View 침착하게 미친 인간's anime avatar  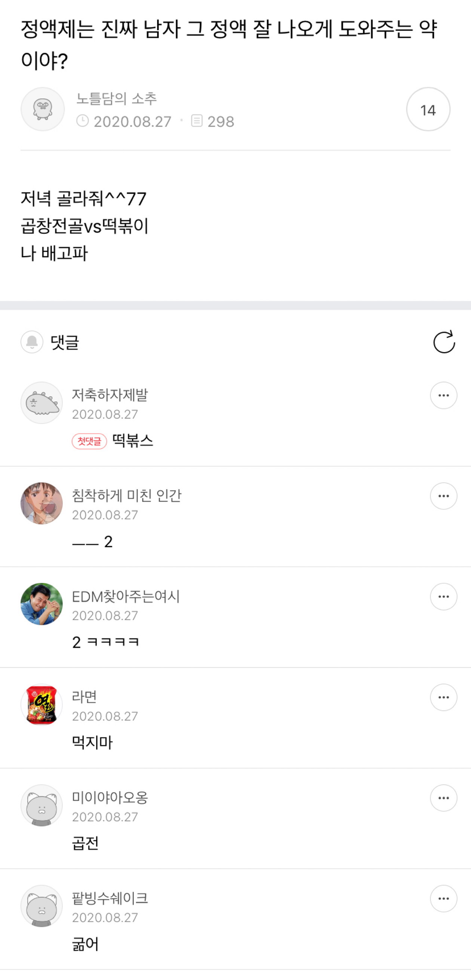(x=41, y=503)
